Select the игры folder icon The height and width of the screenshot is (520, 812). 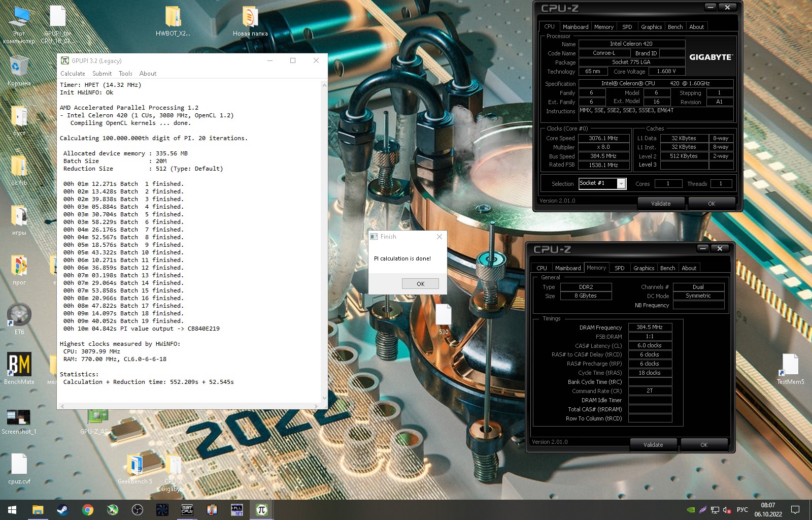click(19, 220)
